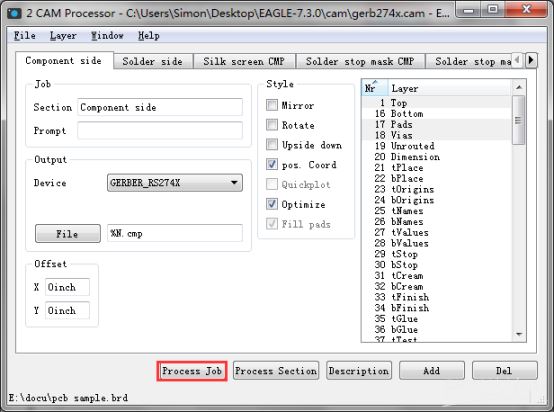
Task: Open the Layer menu
Action: point(63,36)
